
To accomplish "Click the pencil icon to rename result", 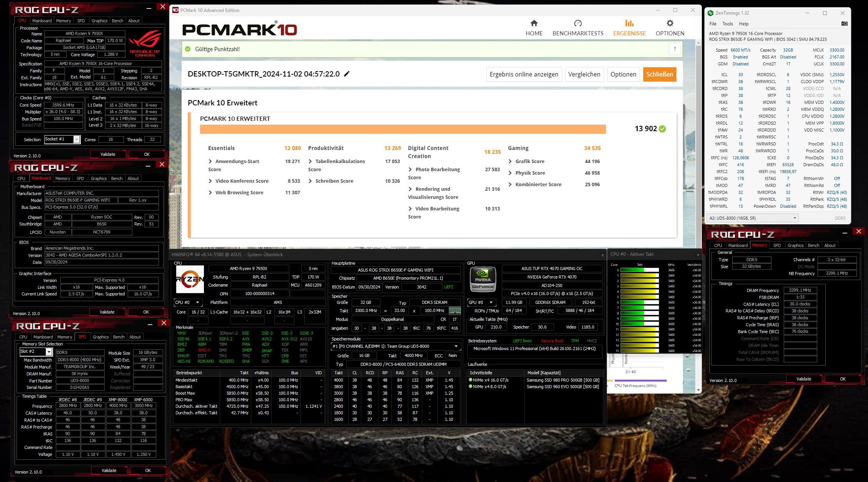I will click(347, 74).
